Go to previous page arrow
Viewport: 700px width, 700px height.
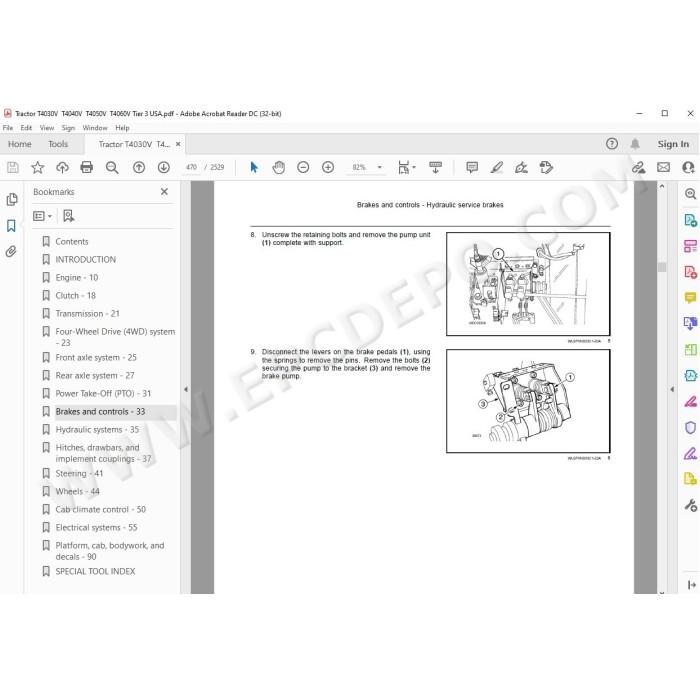tap(139, 167)
